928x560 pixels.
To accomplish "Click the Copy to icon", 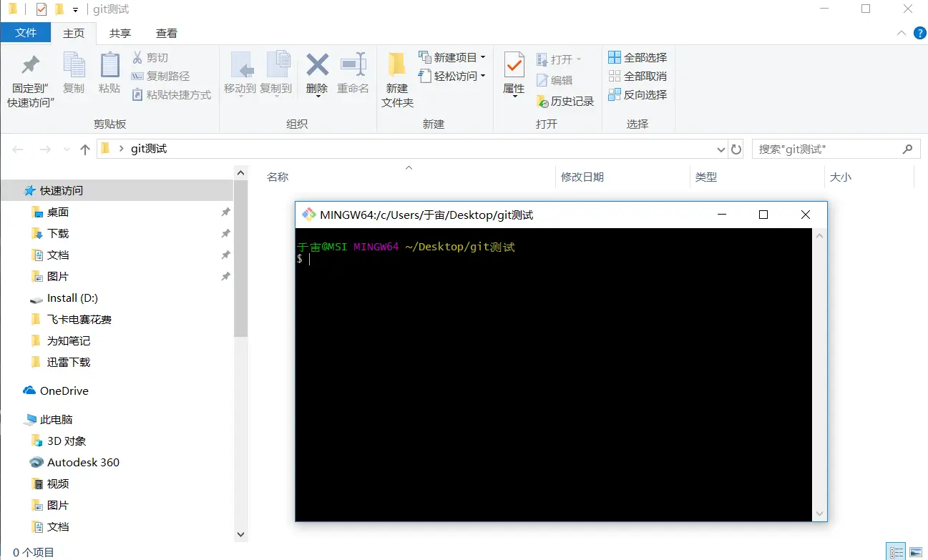I will 278,65.
